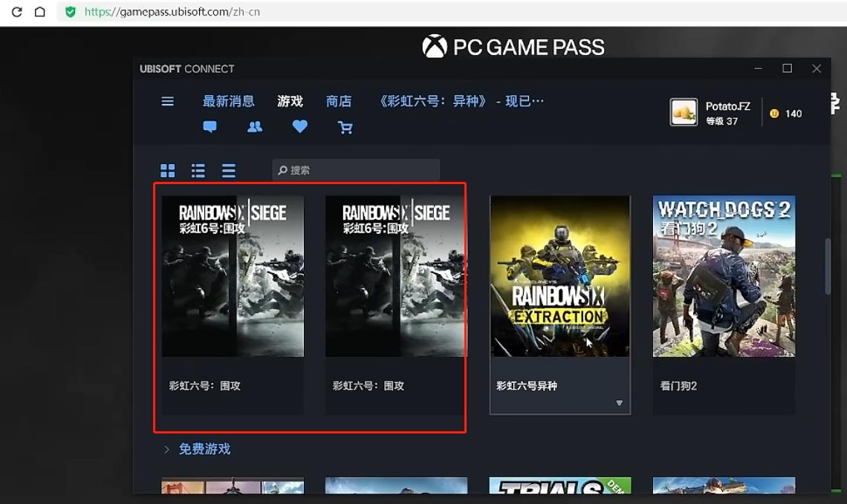Expand the 免费游戏 section chevron
This screenshot has height=504, width=847.
[x=166, y=449]
